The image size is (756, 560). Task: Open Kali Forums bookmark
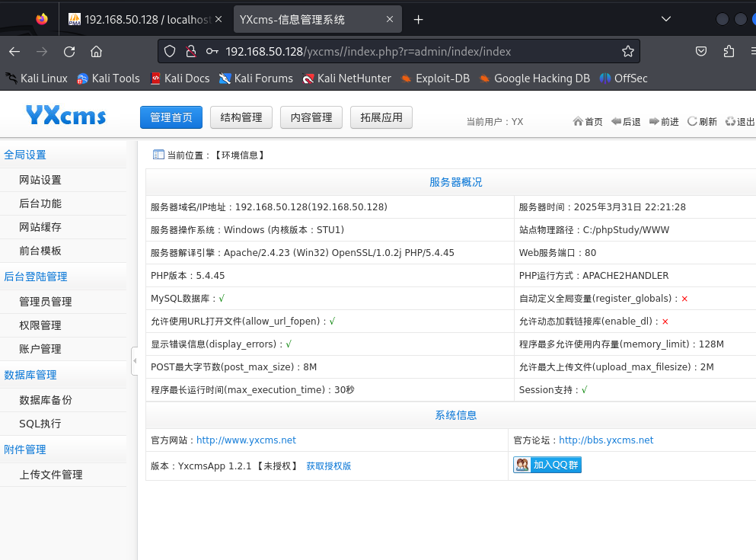pos(256,78)
